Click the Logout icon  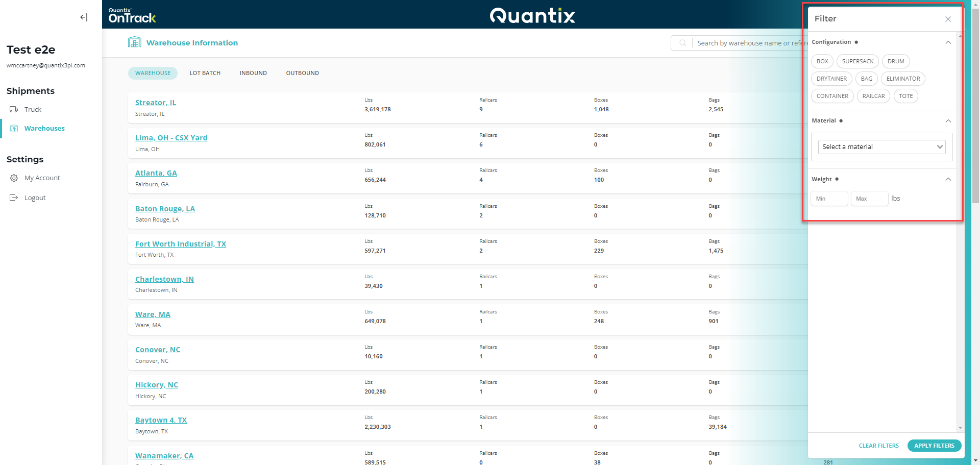[x=14, y=198]
